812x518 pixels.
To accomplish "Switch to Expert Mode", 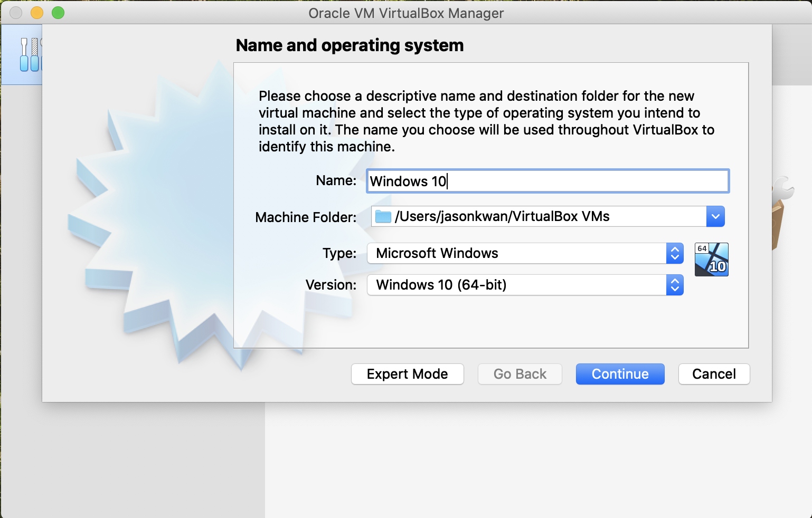I will coord(407,374).
